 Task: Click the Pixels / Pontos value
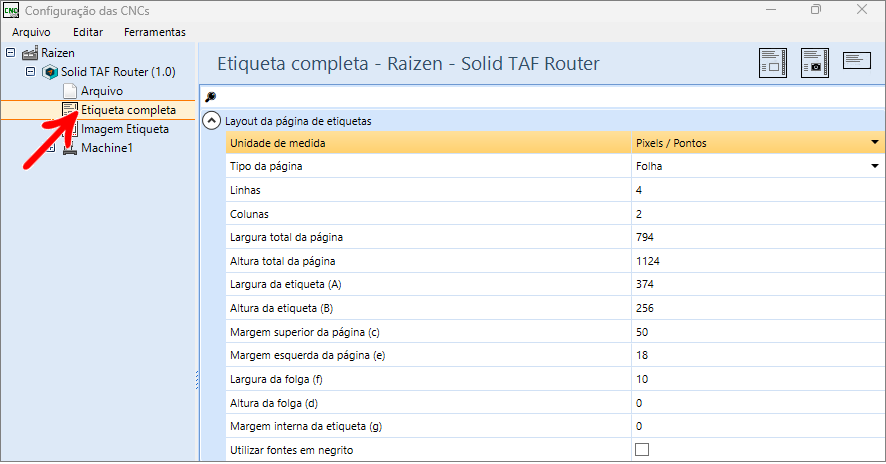coord(671,143)
